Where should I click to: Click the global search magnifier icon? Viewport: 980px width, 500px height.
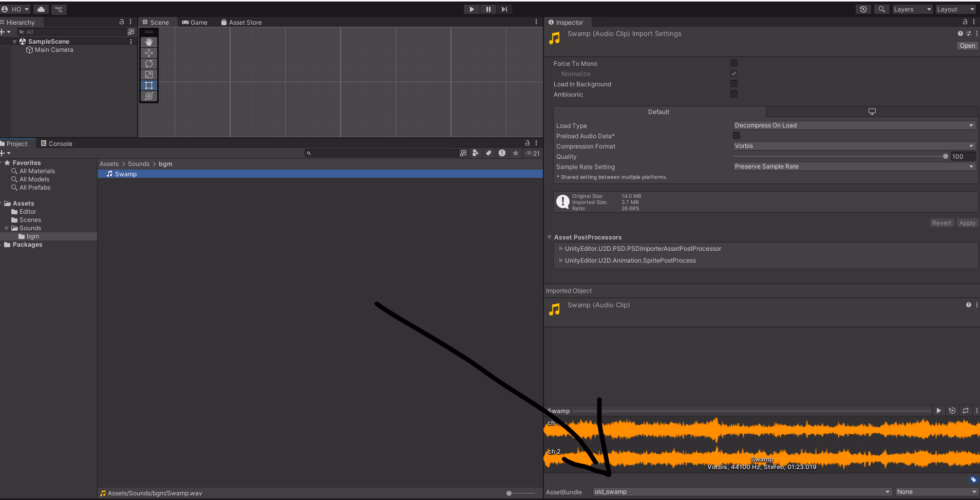click(882, 9)
